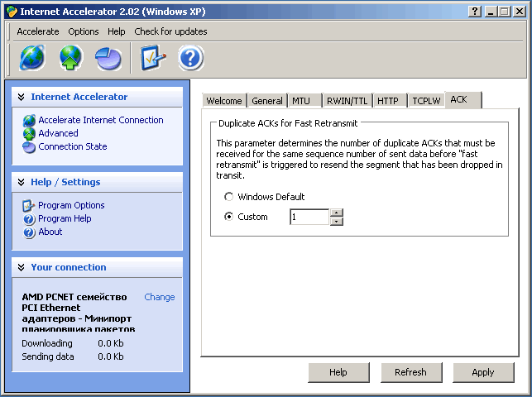Viewport: 532px width, 397px height.
Task: Click the globe with green arrow toolbar icon
Action: pos(70,58)
